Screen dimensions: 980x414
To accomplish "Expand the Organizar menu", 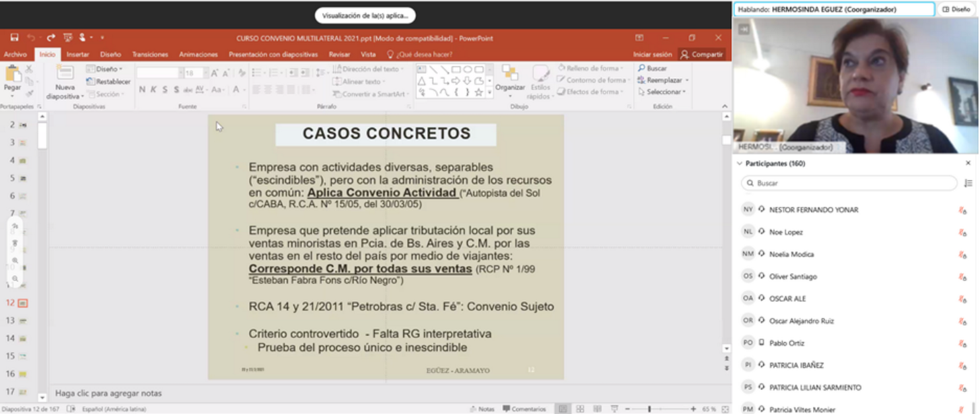I will 510,80.
